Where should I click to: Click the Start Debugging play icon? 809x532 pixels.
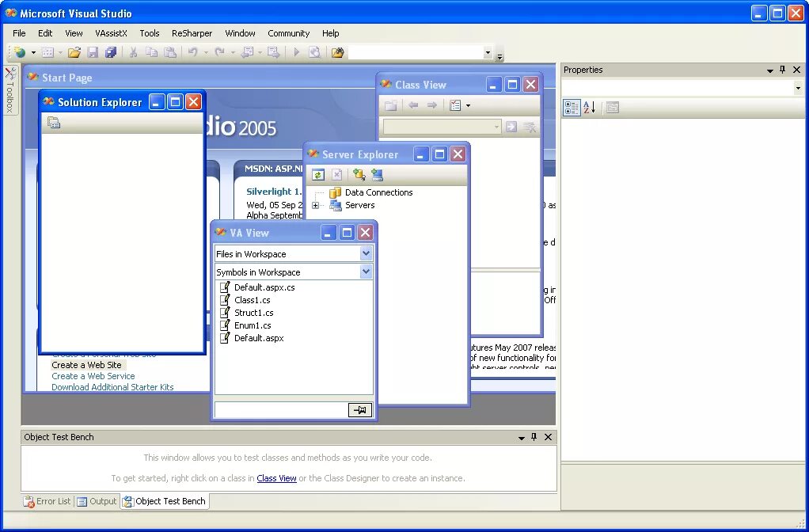pyautogui.click(x=296, y=52)
